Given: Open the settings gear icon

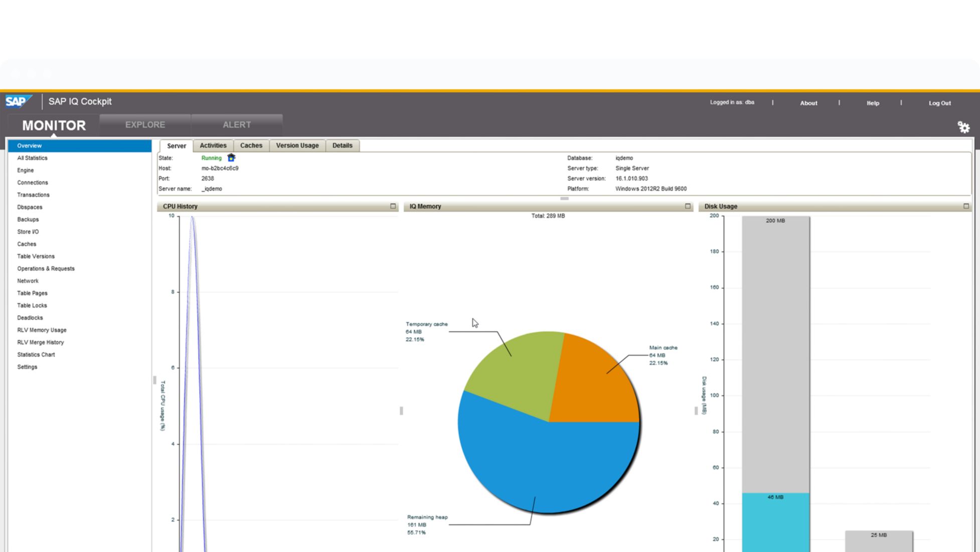Looking at the screenshot, I should tap(963, 127).
